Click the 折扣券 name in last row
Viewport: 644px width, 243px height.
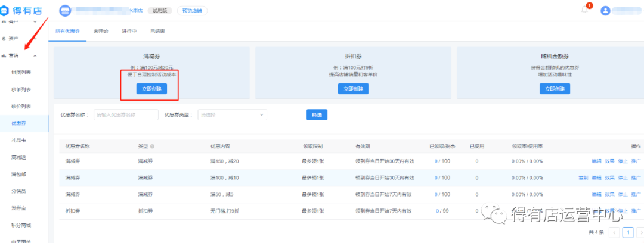pos(73,211)
